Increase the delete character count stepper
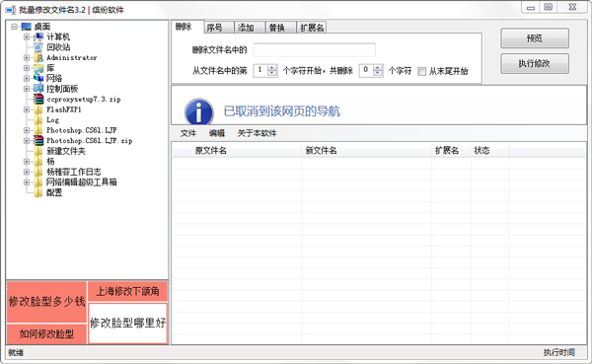The width and height of the screenshot is (592, 364). (x=378, y=68)
